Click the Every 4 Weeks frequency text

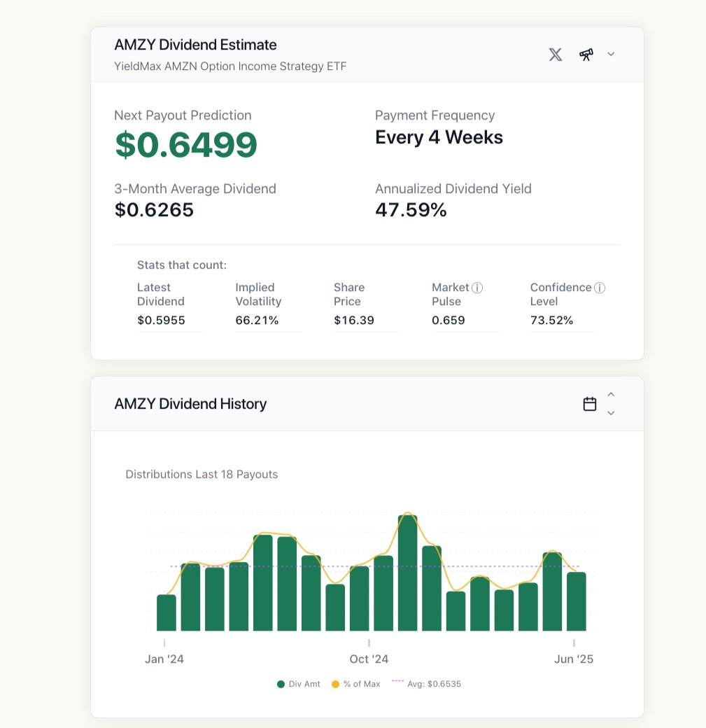(x=439, y=137)
